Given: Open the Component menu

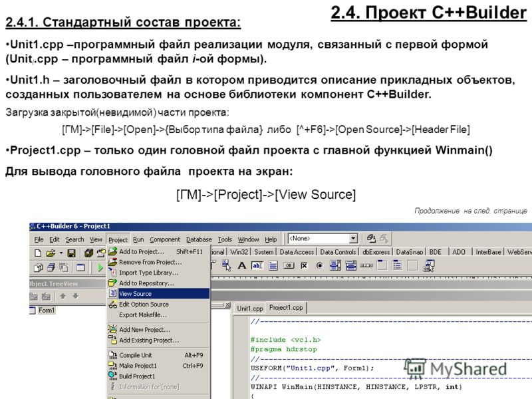Looking at the screenshot, I should [165, 239].
